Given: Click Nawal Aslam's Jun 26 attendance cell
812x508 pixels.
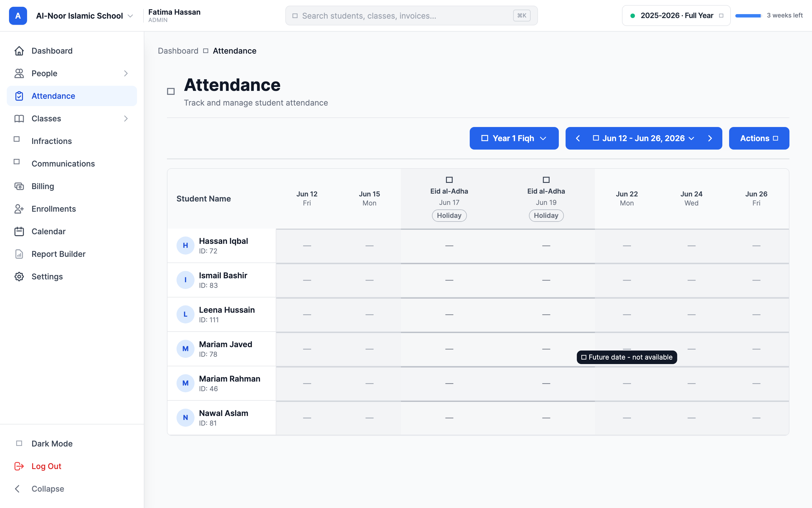Looking at the screenshot, I should point(756,418).
